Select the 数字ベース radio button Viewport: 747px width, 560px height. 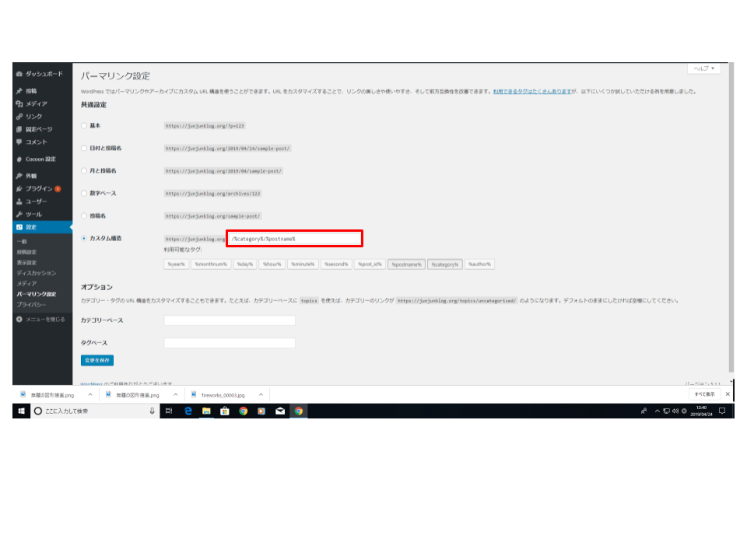[84, 194]
